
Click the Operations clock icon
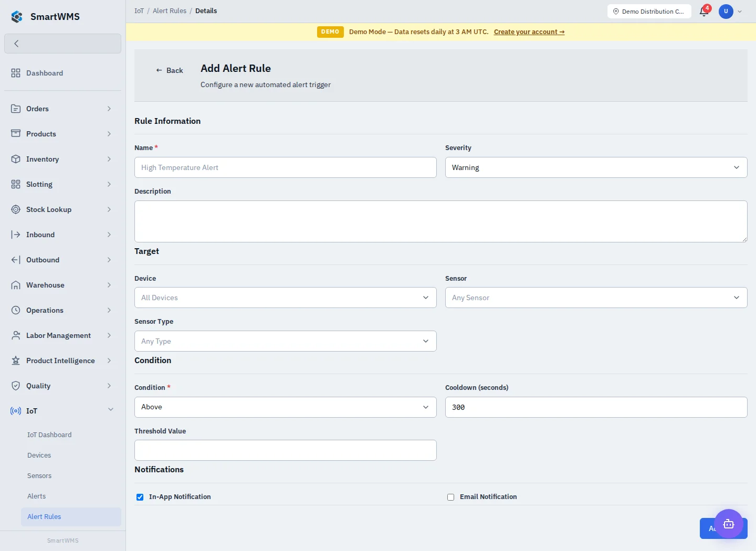pos(16,310)
